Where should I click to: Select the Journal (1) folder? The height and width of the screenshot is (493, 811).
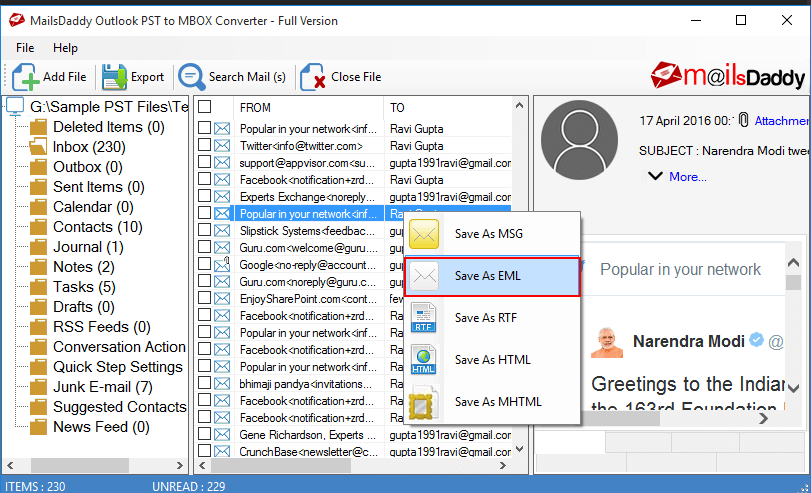coord(88,247)
